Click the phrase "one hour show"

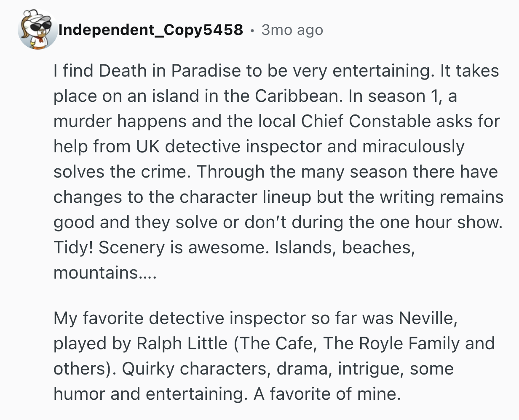441,222
